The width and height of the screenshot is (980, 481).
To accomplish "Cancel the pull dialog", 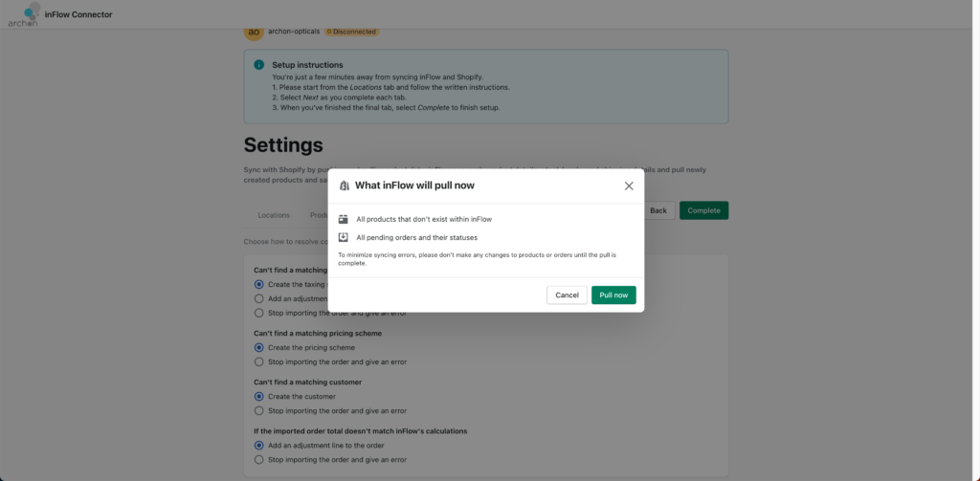I will point(567,295).
